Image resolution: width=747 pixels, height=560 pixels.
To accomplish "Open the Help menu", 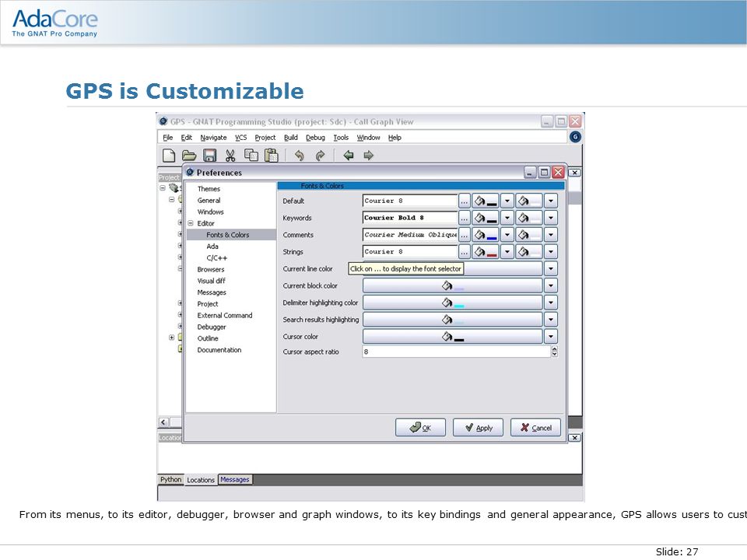I will click(395, 138).
